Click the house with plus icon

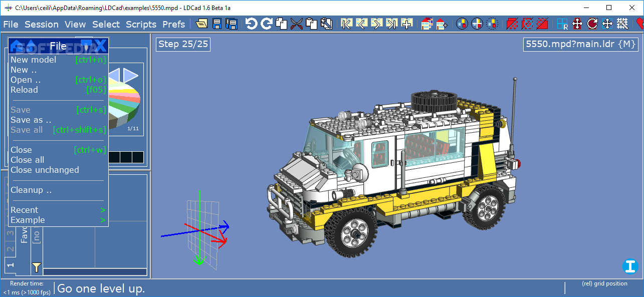(442, 24)
